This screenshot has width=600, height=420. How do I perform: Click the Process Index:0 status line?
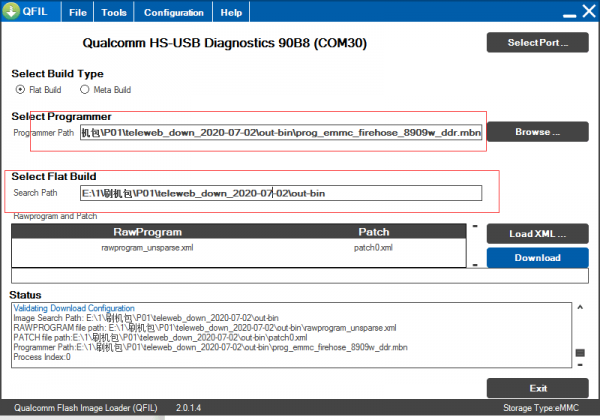pyautogui.click(x=42, y=357)
